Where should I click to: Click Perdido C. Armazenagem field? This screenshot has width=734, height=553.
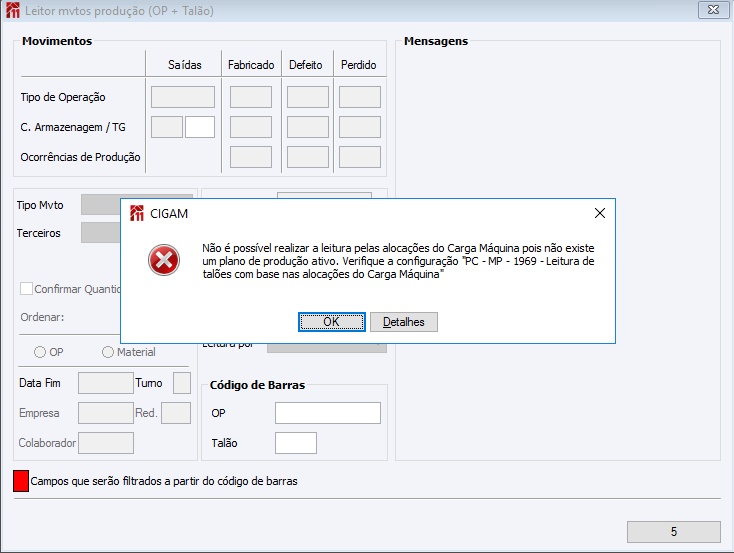tap(360, 127)
